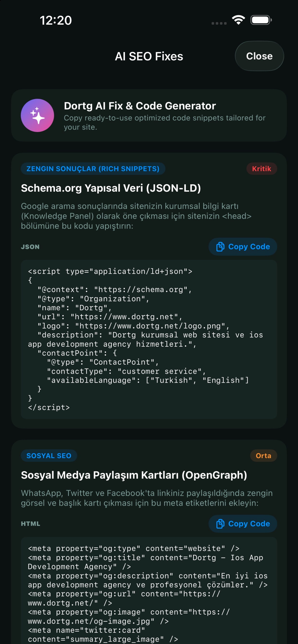Tap the "Schema.org Yapısal Veri (JSON-LD)" heading
The width and height of the screenshot is (298, 644).
tap(111, 188)
